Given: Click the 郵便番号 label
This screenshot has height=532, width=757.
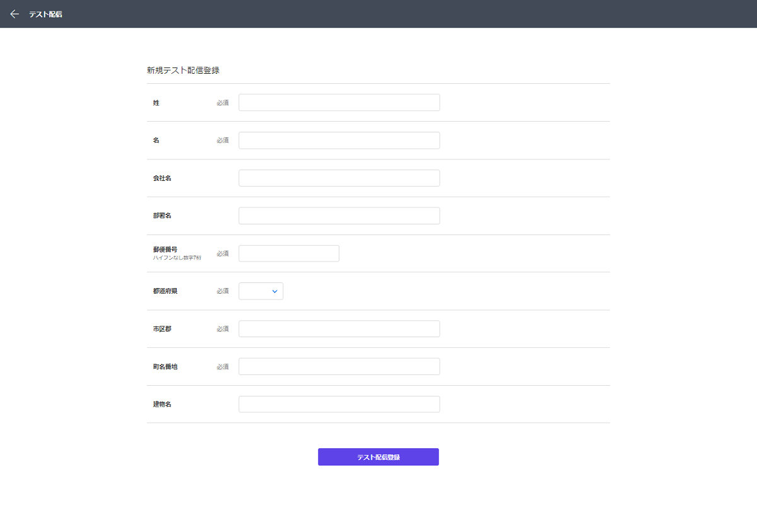Looking at the screenshot, I should click(165, 250).
